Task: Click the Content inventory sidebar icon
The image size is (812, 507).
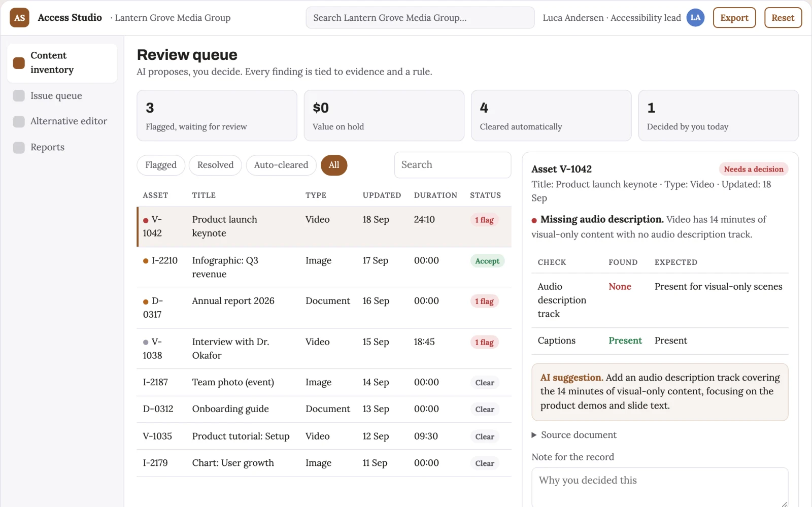Action: [19, 63]
